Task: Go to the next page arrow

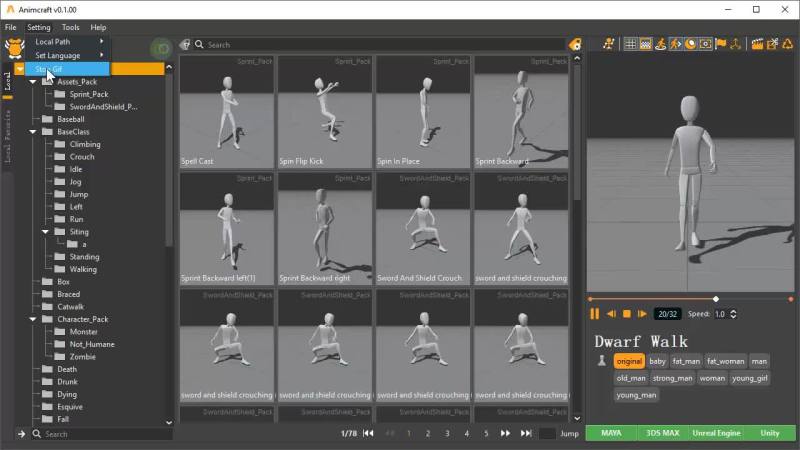Action: 505,433
